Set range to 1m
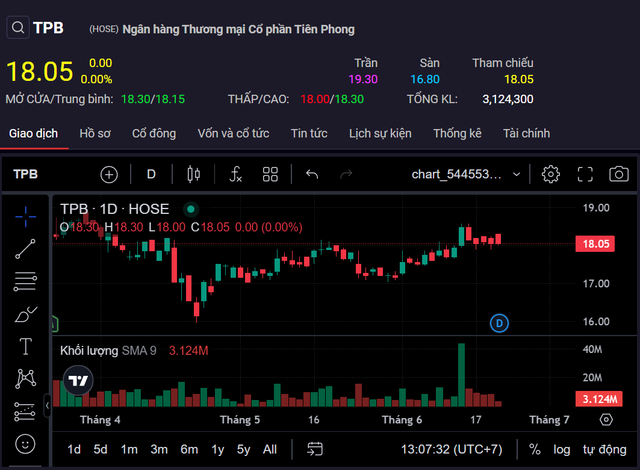Screen dimensions: 640x470 129,449
